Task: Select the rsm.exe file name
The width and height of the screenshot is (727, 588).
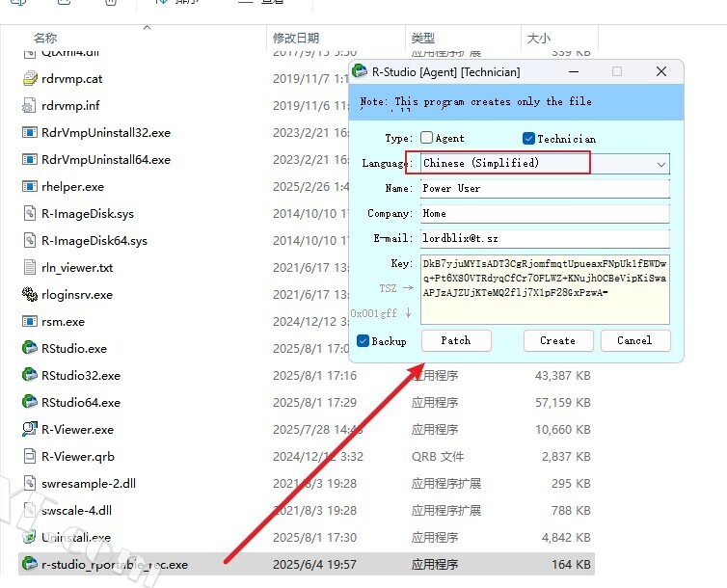Action: [x=63, y=322]
